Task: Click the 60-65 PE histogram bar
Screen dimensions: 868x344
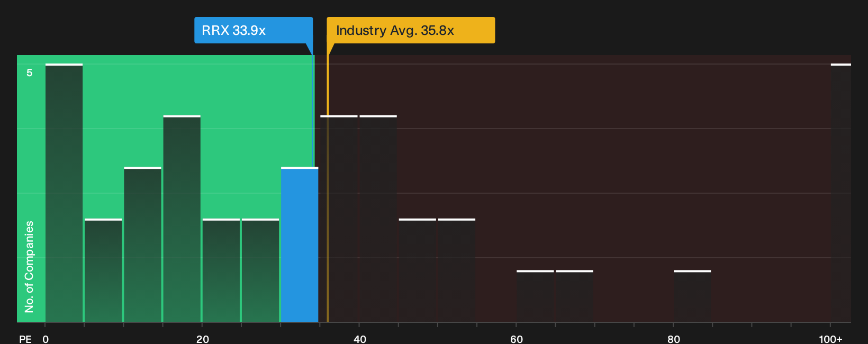Action: coord(535,296)
